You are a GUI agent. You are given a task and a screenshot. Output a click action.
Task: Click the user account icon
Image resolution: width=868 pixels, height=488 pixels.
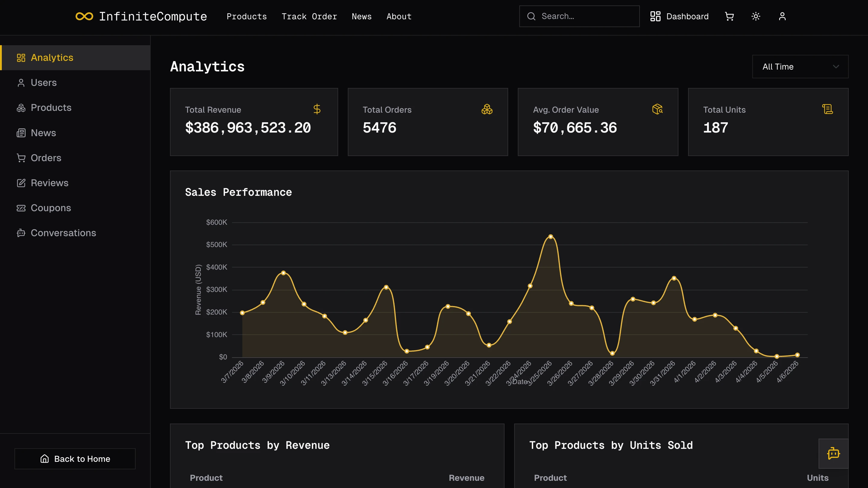(782, 16)
